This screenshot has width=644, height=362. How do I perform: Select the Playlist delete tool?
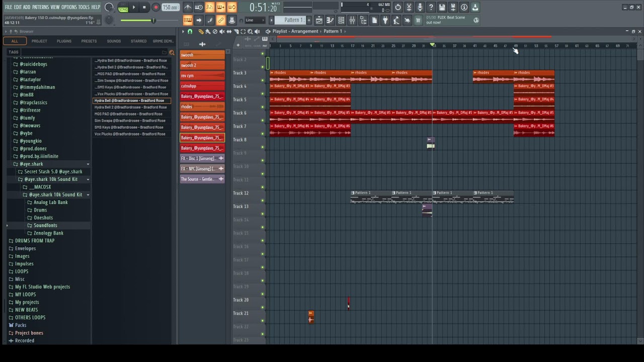coord(215,32)
